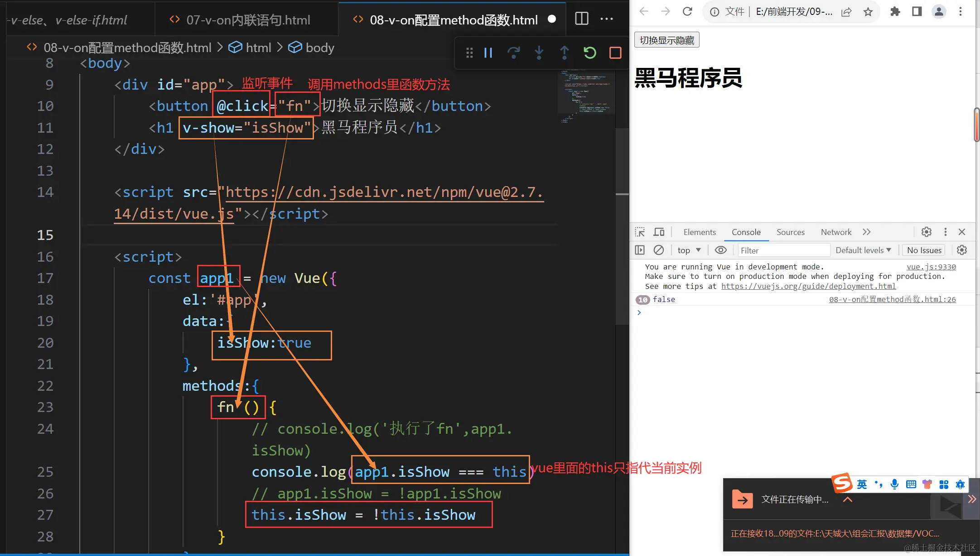Open DevTools customize three-dot menu
980x556 pixels.
pyautogui.click(x=945, y=232)
